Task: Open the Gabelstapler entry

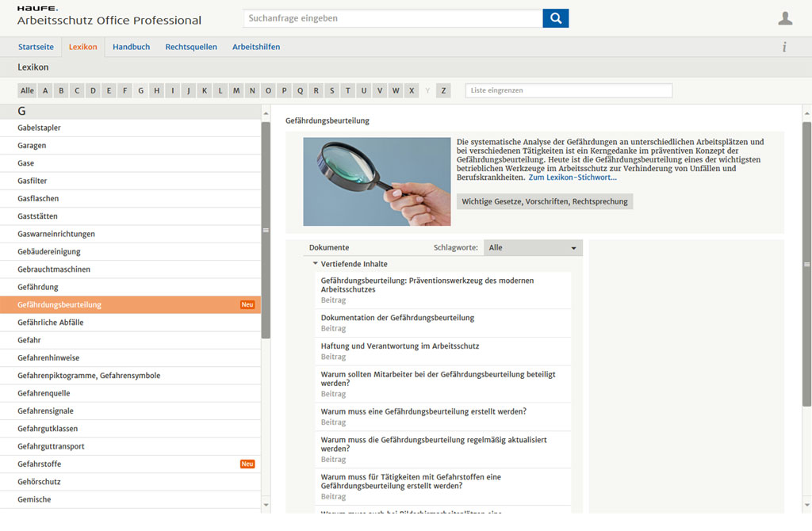Action: pos(130,128)
